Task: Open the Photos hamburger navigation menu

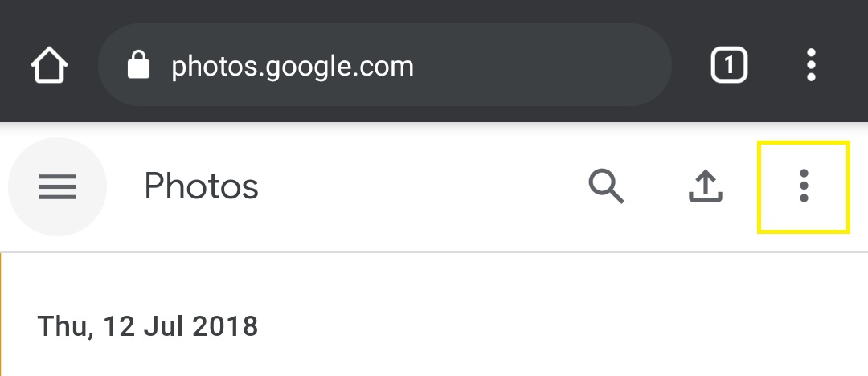Action: [57, 187]
